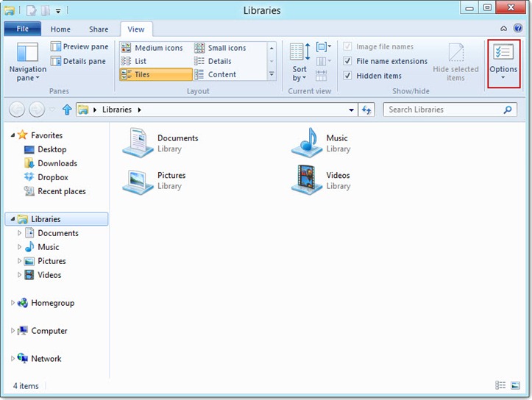Open the address bar history dropdown
This screenshot has width=532, height=400.
[x=351, y=110]
